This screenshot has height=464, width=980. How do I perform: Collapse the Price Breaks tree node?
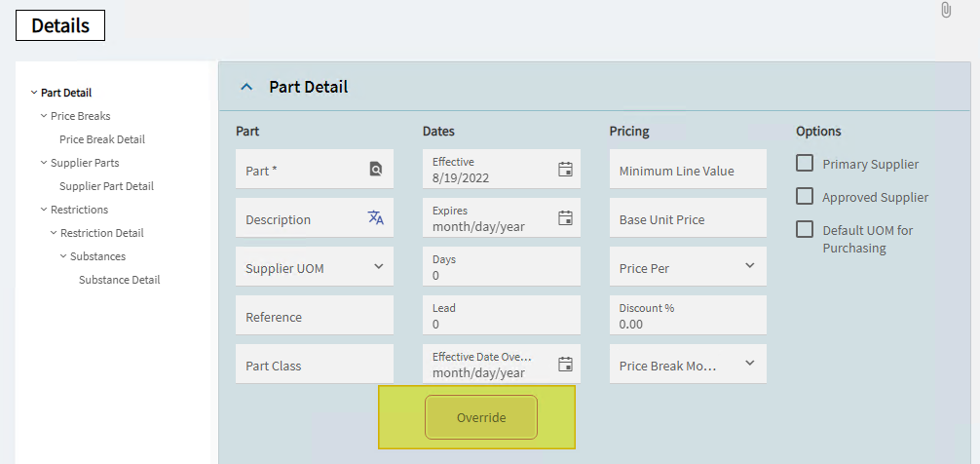coord(44,116)
